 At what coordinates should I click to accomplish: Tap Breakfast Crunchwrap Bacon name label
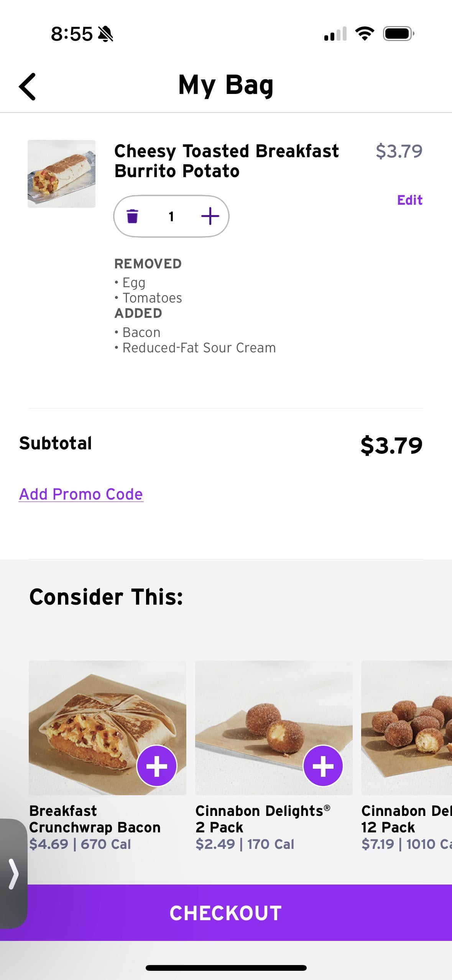(95, 819)
